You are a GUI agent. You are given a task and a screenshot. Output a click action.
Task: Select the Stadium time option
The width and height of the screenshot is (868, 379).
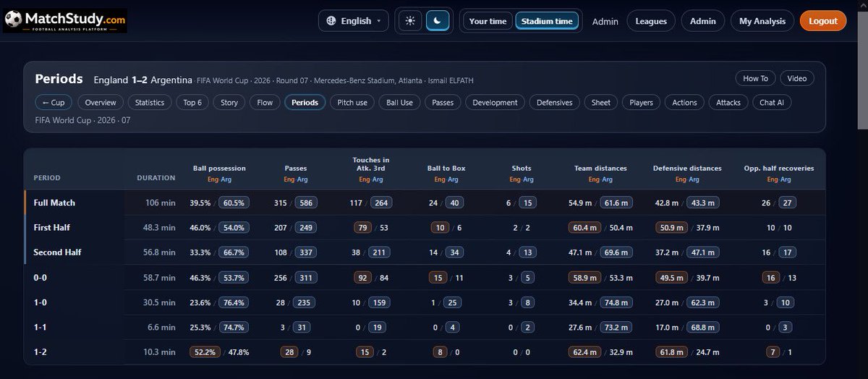coord(548,21)
